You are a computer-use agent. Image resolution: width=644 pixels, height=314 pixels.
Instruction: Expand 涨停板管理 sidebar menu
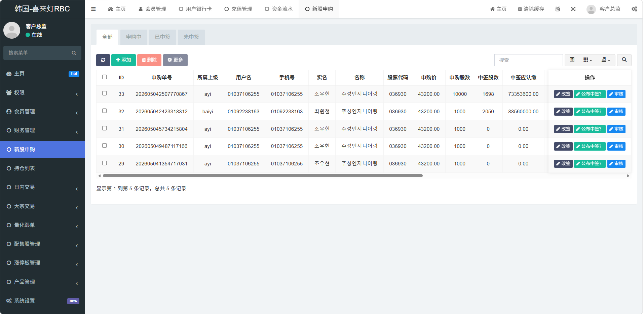(x=42, y=263)
